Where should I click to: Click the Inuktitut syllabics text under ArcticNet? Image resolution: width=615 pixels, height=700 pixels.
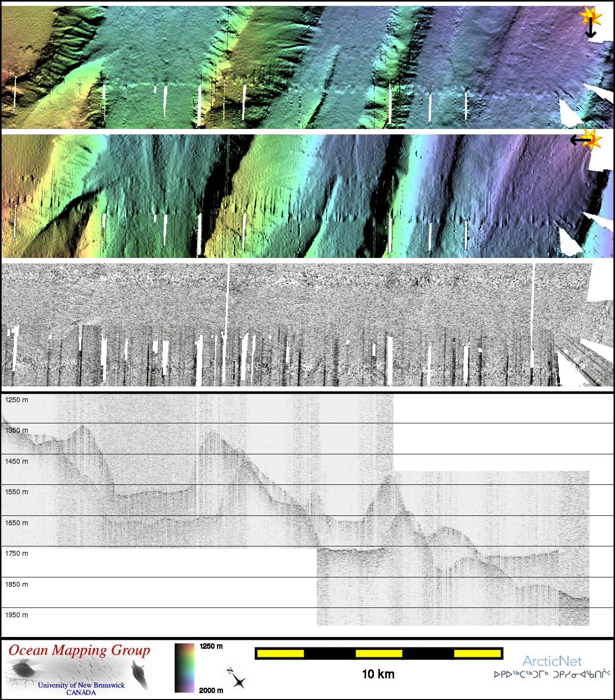pyautogui.click(x=552, y=674)
